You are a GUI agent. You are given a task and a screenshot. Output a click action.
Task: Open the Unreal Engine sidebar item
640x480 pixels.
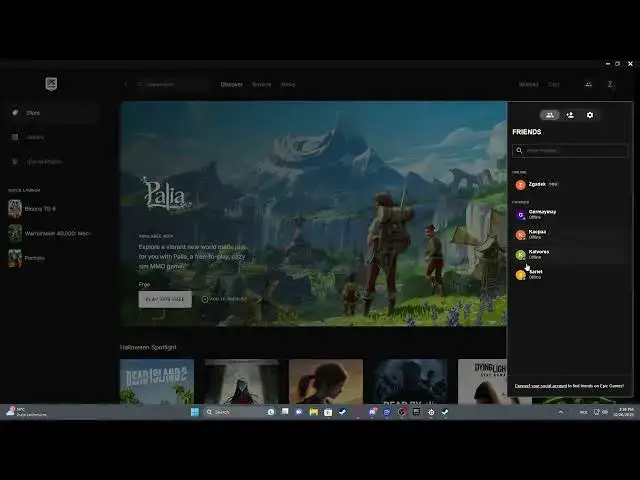pos(51,162)
